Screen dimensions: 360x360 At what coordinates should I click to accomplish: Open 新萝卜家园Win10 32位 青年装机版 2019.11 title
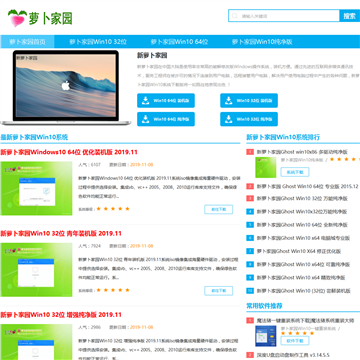coord(61,233)
